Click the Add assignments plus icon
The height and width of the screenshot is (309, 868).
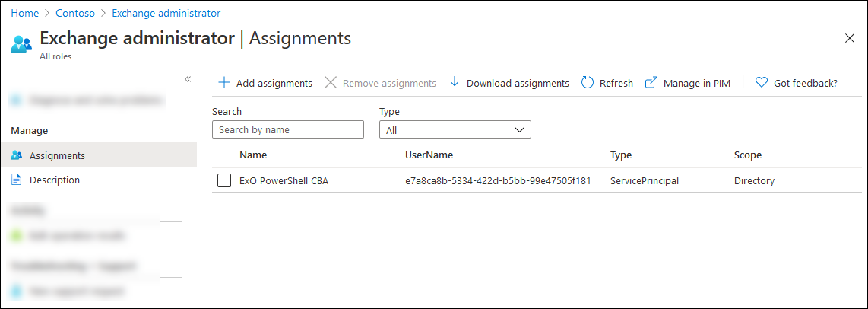[x=224, y=83]
